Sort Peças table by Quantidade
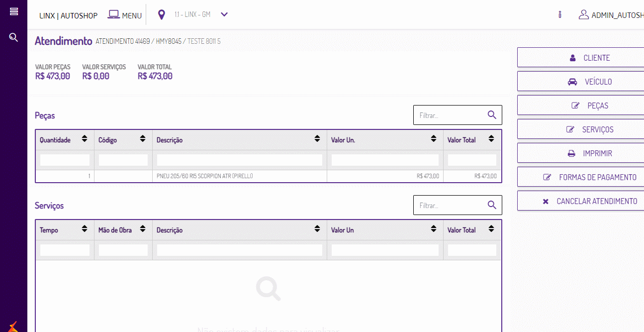Viewport: 644px width, 332px height. click(x=85, y=139)
